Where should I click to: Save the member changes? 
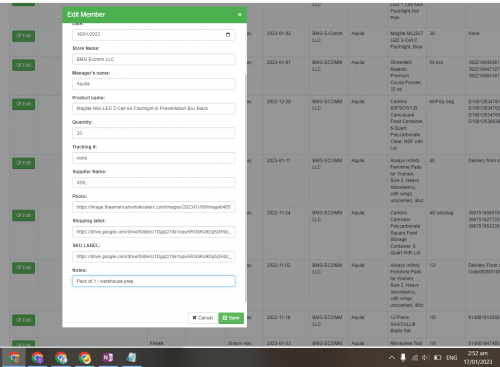tap(231, 318)
